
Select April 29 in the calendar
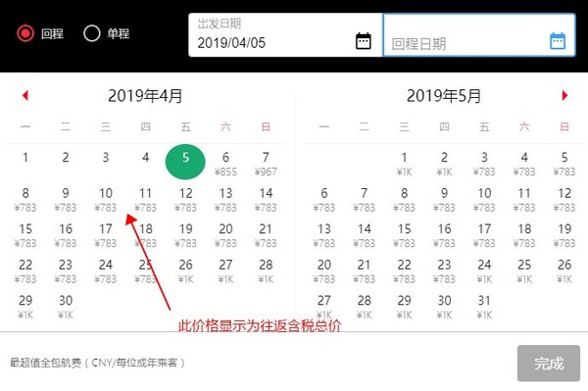click(x=25, y=307)
